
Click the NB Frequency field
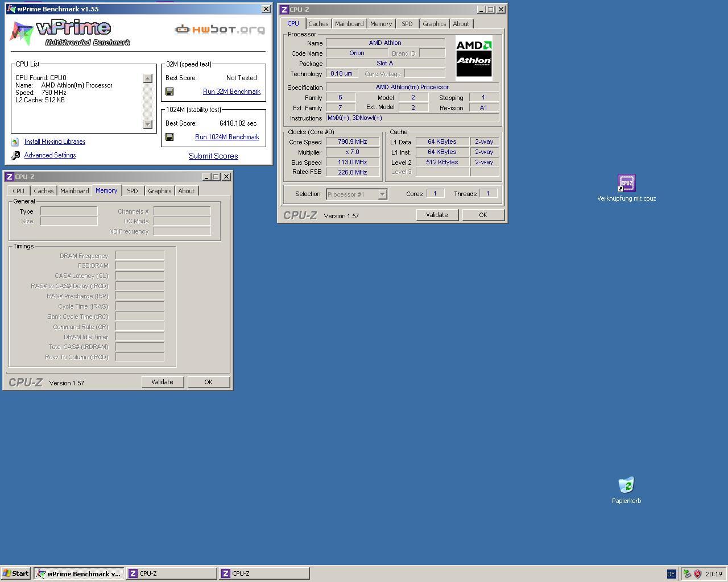[x=182, y=231]
